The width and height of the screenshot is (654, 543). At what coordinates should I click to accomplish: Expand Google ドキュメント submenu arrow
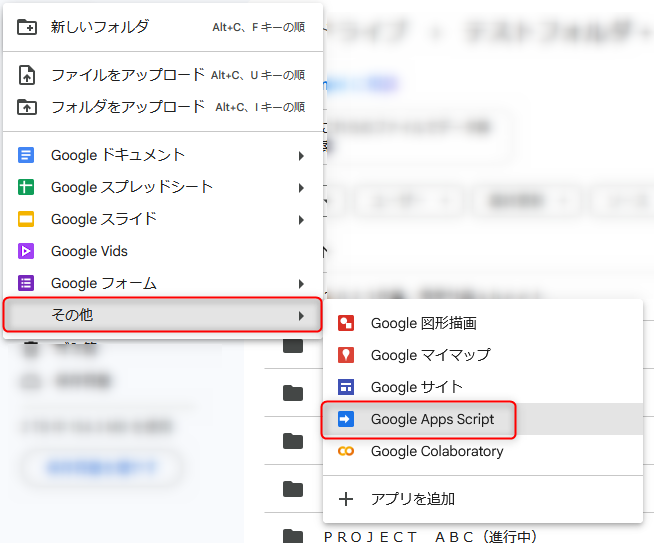pos(301,156)
